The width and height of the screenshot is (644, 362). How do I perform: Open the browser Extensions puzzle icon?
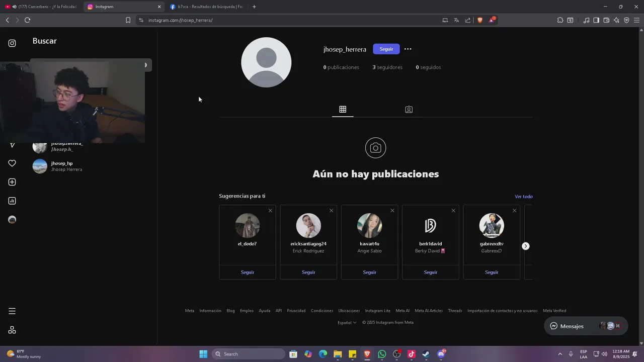pyautogui.click(x=560, y=20)
